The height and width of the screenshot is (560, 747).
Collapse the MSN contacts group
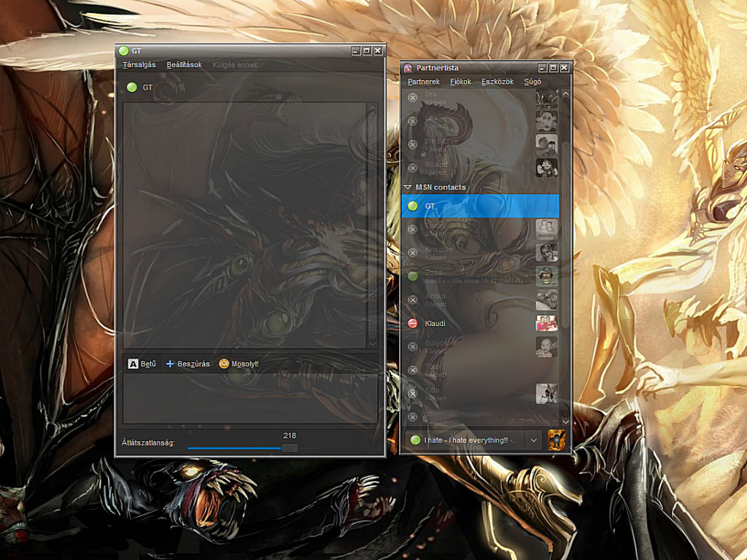click(409, 187)
